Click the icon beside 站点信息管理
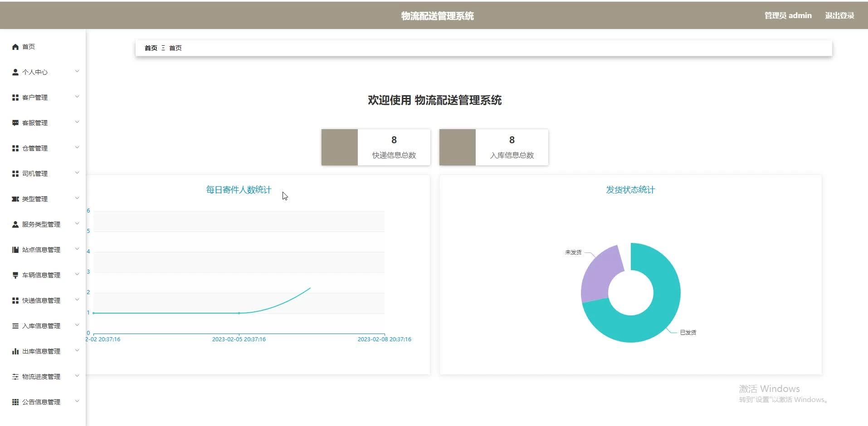Viewport: 868px width, 426px height. (15, 250)
